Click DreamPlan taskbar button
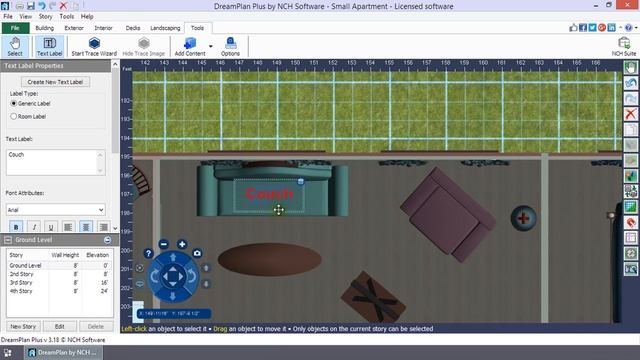Image resolution: width=640 pixels, height=360 pixels. (63, 353)
